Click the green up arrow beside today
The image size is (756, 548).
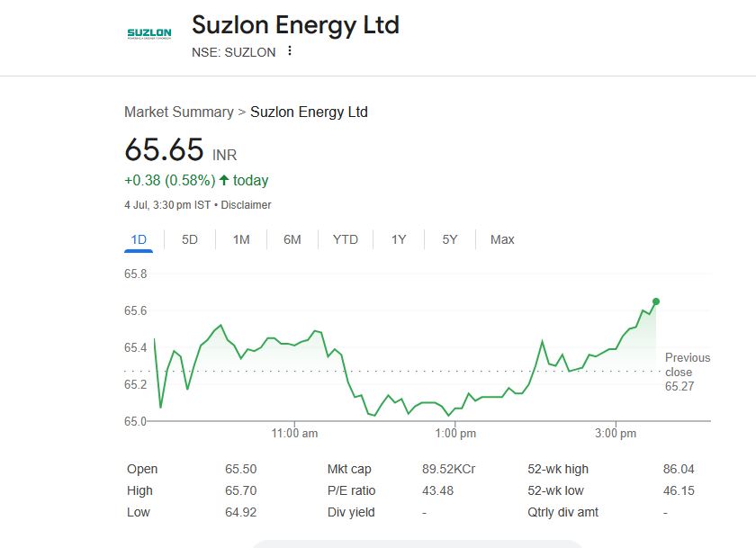(224, 180)
